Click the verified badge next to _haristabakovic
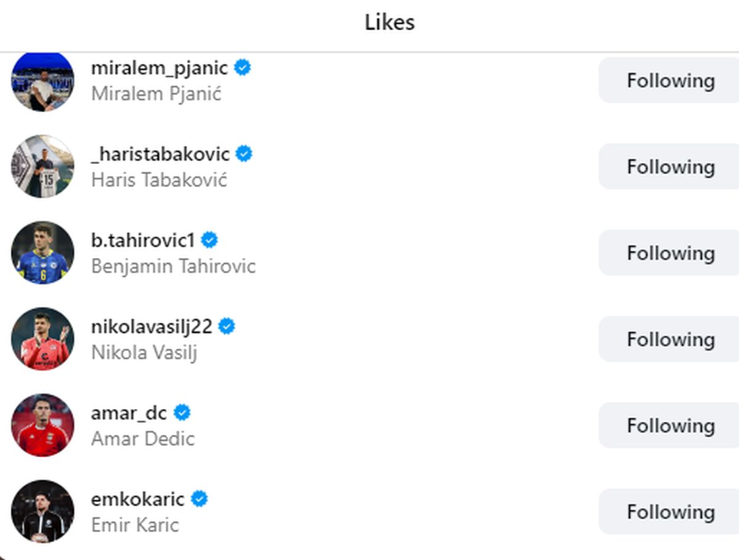The height and width of the screenshot is (560, 739). pyautogui.click(x=244, y=154)
